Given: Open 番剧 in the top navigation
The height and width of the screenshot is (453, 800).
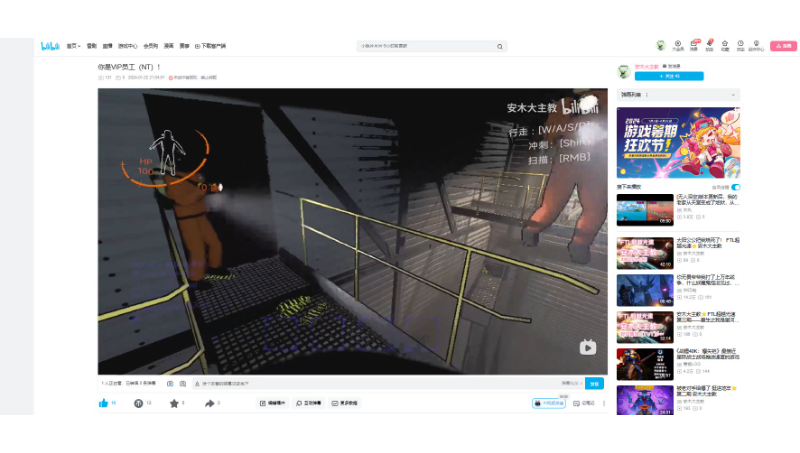Looking at the screenshot, I should pos(92,46).
